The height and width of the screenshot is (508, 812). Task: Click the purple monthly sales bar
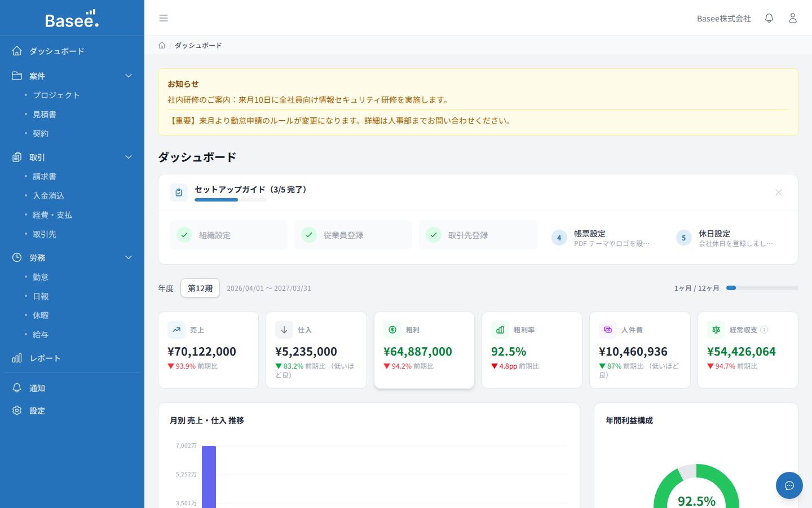click(x=209, y=477)
